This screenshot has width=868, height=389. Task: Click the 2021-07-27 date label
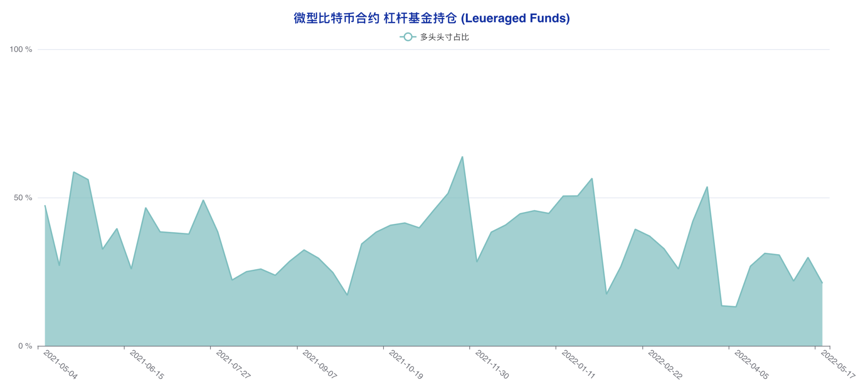233,365
